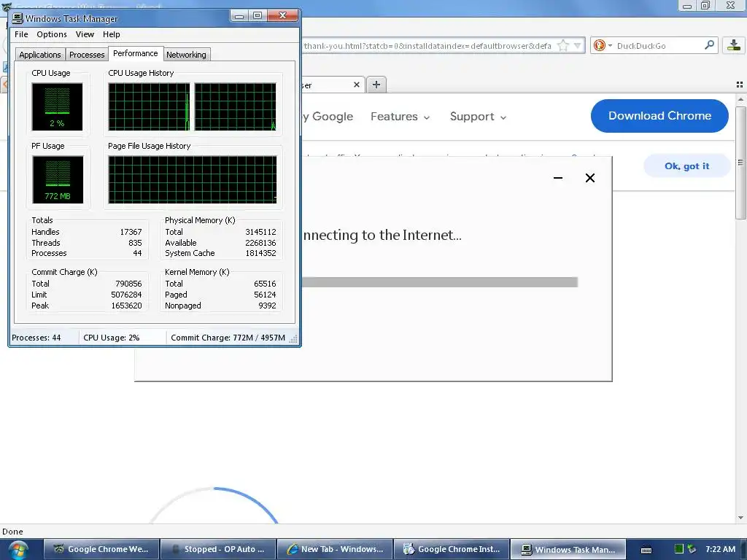
Task: Click the installer progress bar
Action: [440, 282]
